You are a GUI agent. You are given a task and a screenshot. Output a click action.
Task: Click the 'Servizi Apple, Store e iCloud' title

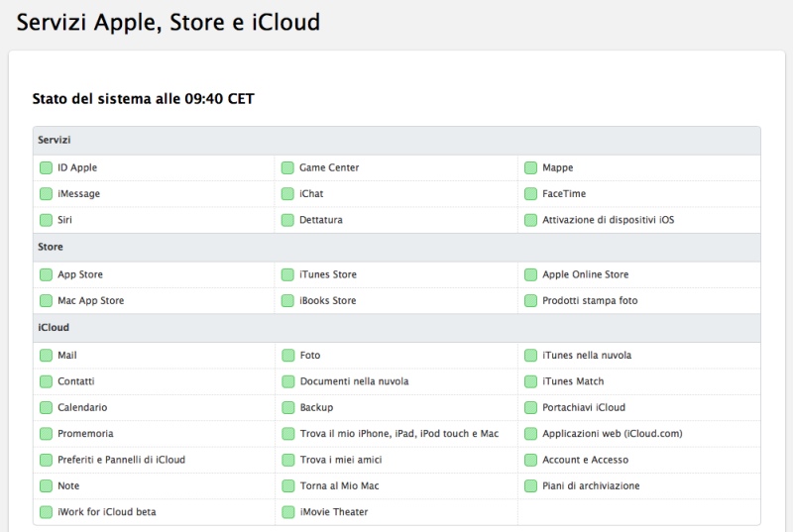click(x=169, y=23)
